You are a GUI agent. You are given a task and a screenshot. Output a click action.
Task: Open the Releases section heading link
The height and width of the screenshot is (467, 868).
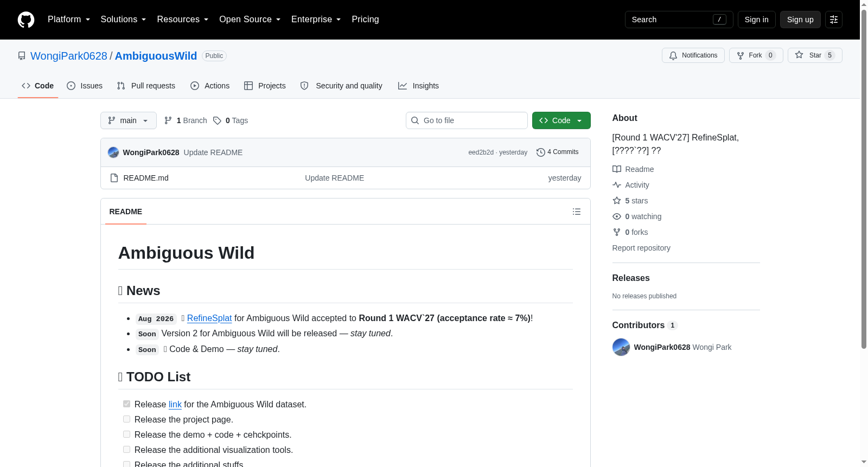tap(631, 278)
